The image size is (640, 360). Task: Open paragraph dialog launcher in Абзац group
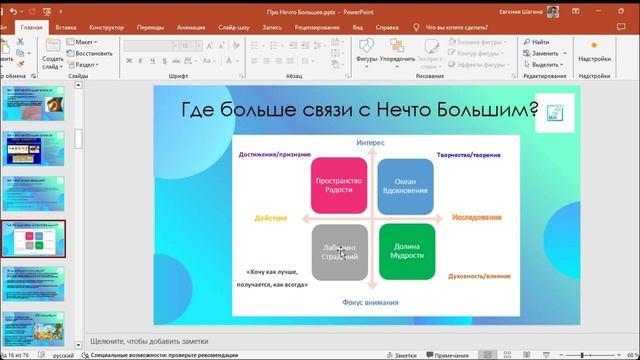tap(347, 76)
